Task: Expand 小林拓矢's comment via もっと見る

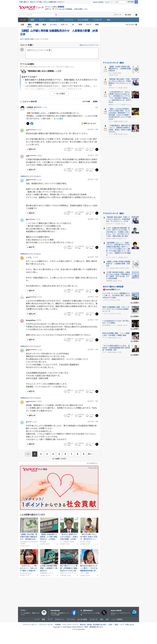Action: click(x=58, y=119)
